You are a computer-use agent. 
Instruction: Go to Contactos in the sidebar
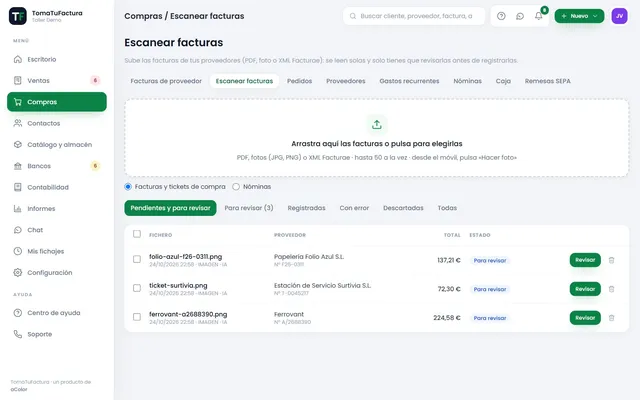pyautogui.click(x=57, y=123)
